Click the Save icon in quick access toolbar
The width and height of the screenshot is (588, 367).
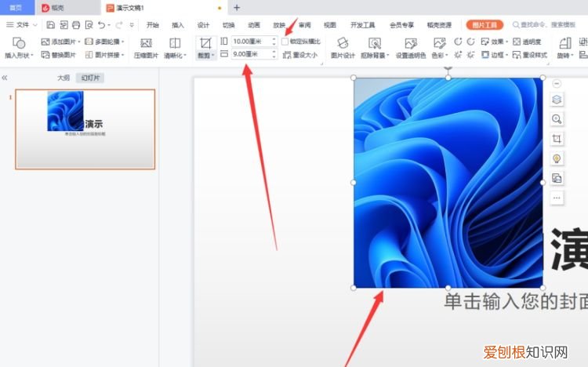[x=51, y=25]
